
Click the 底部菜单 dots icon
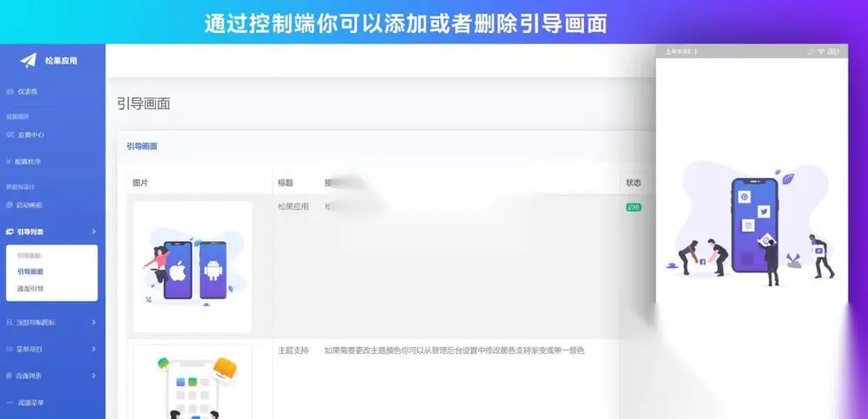[x=10, y=403]
